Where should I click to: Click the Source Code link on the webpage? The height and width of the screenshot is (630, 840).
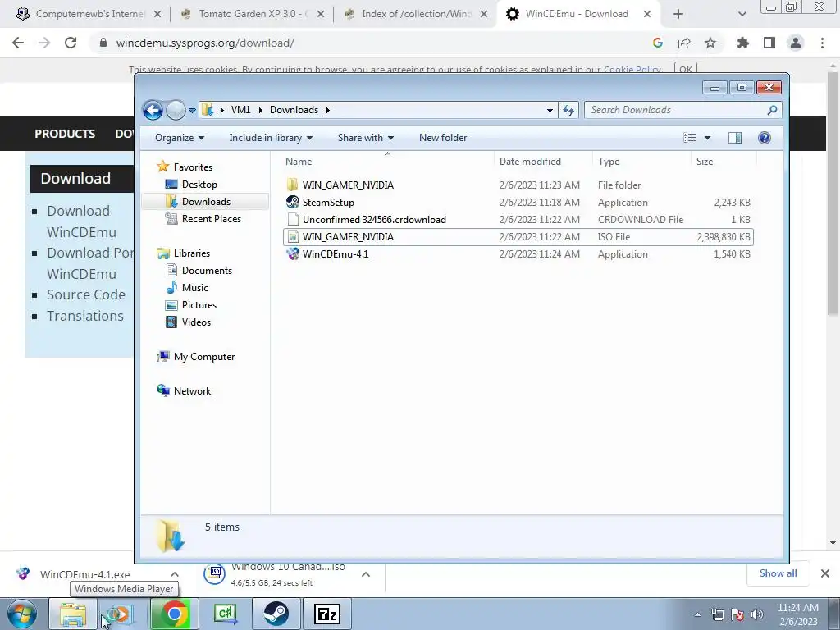pos(85,294)
